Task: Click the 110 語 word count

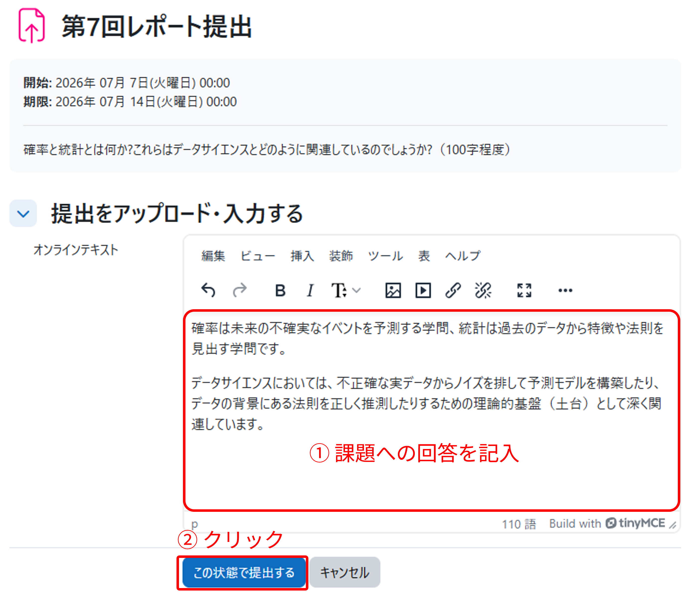Action: (x=519, y=524)
